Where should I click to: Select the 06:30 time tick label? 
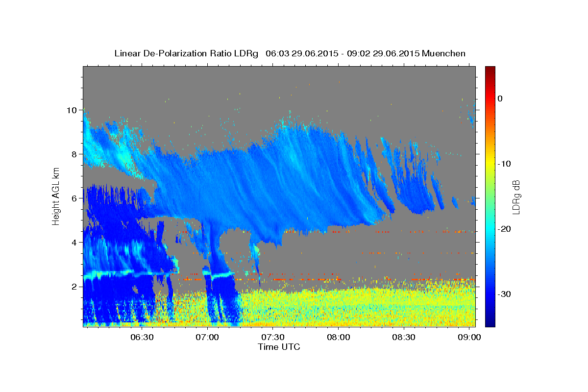[142, 338]
